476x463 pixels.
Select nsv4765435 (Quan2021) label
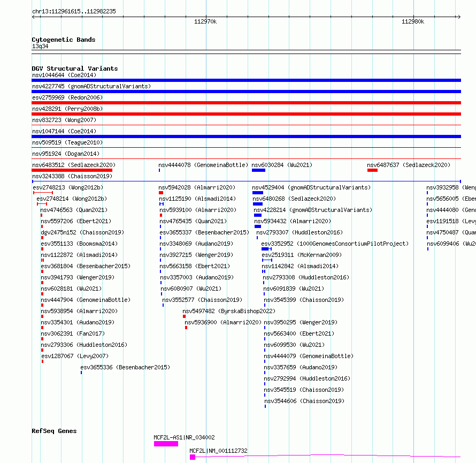coord(193,221)
